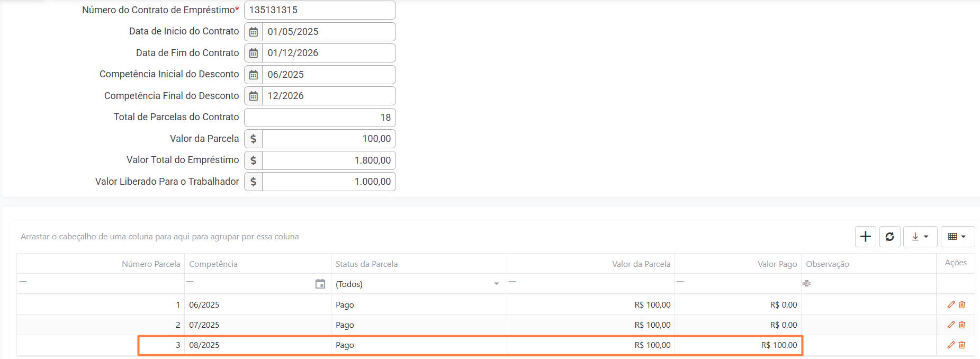
Task: Edit parcela 2 with pencil icon
Action: 951,325
